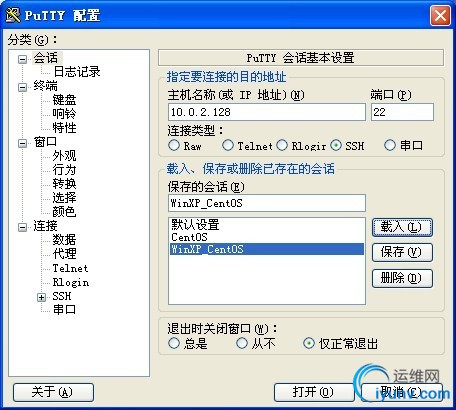Open 串口 category in tree
This screenshot has width=456, height=410.
[64, 310]
